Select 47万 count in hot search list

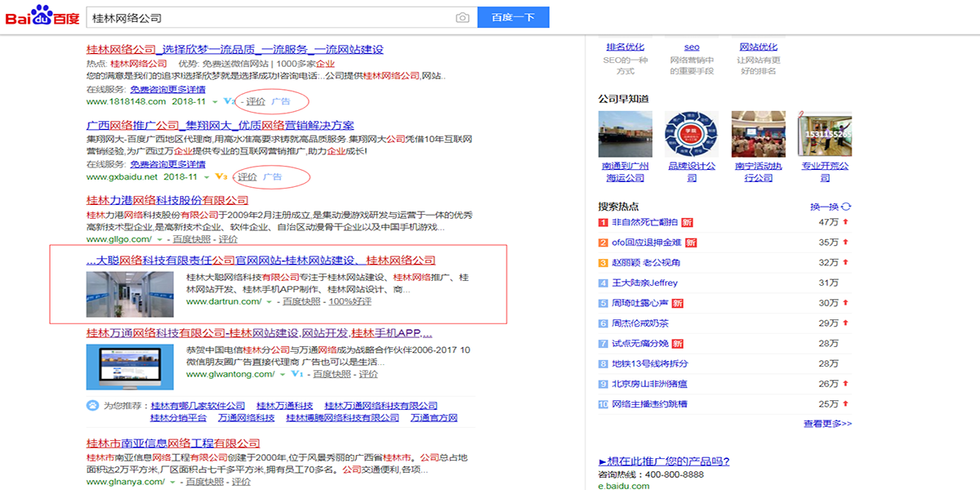click(x=829, y=222)
